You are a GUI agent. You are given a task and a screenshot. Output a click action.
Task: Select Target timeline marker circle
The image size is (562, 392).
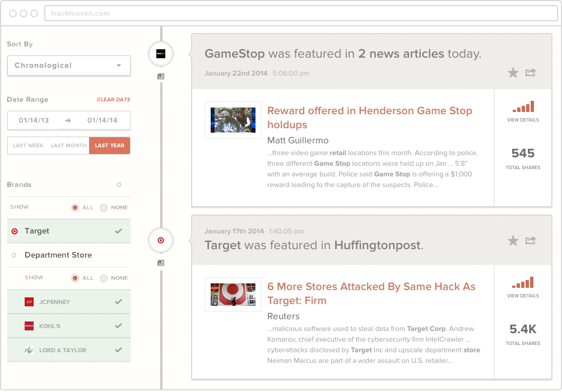(x=161, y=240)
